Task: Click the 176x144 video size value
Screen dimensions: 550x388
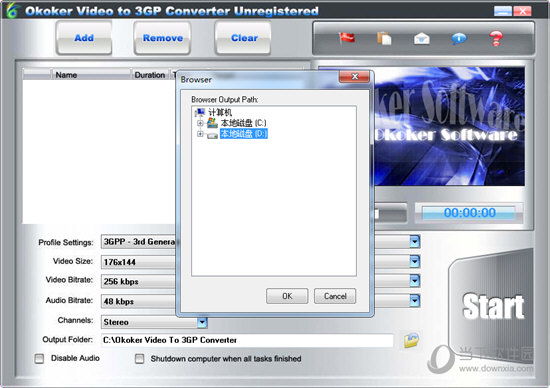Action: coord(119,262)
